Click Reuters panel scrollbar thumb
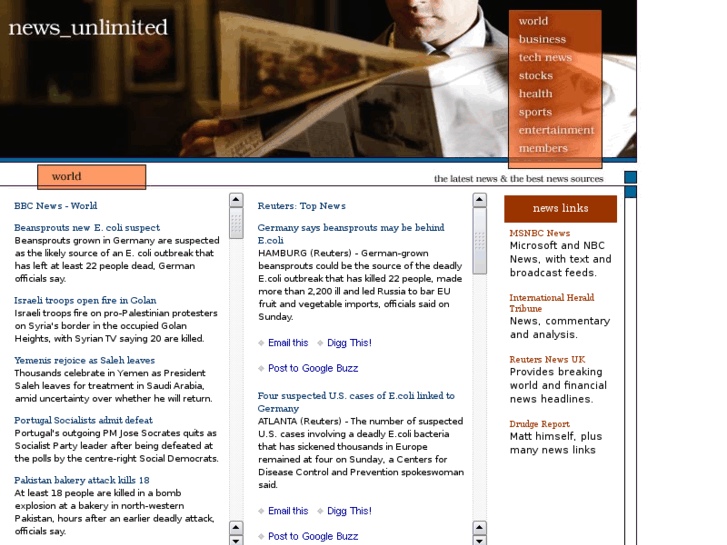The image size is (727, 545). tap(479, 241)
